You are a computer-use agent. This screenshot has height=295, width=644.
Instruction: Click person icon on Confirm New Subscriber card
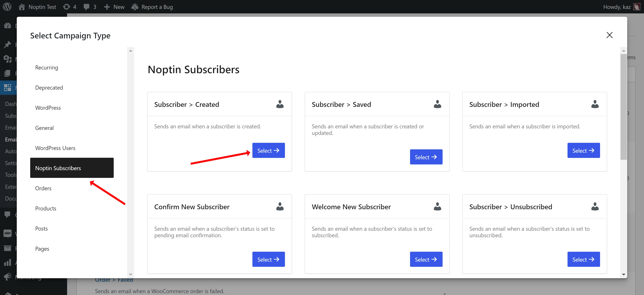280,206
